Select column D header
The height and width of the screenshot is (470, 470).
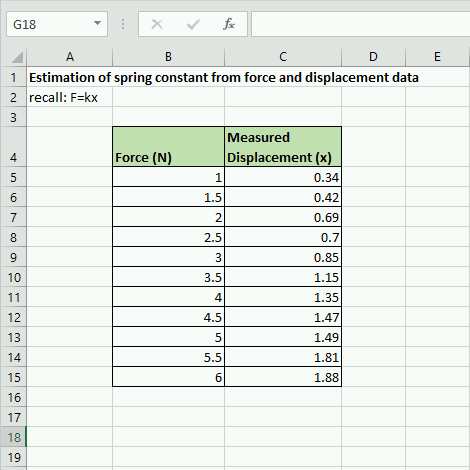[x=374, y=57]
